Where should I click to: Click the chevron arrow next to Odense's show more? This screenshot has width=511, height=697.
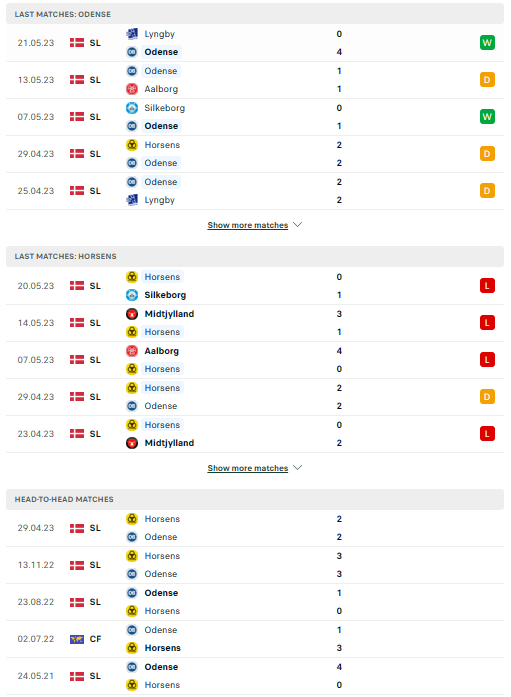coord(298,224)
